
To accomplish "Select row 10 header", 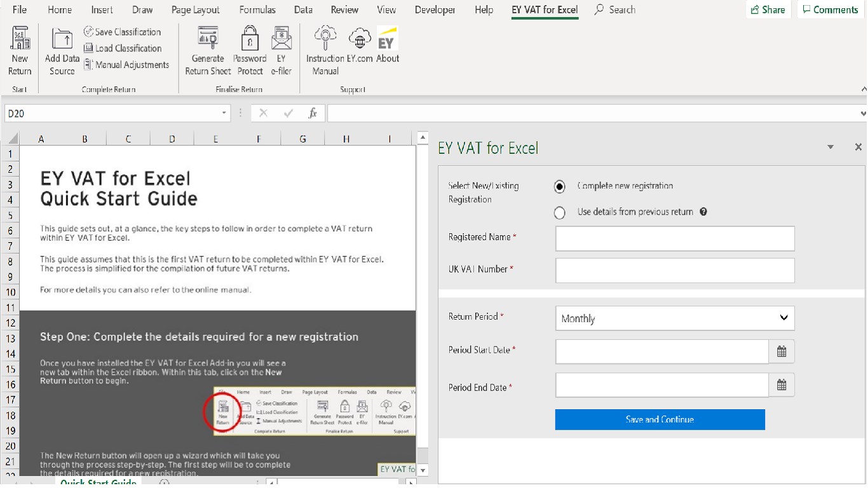I will (x=11, y=292).
